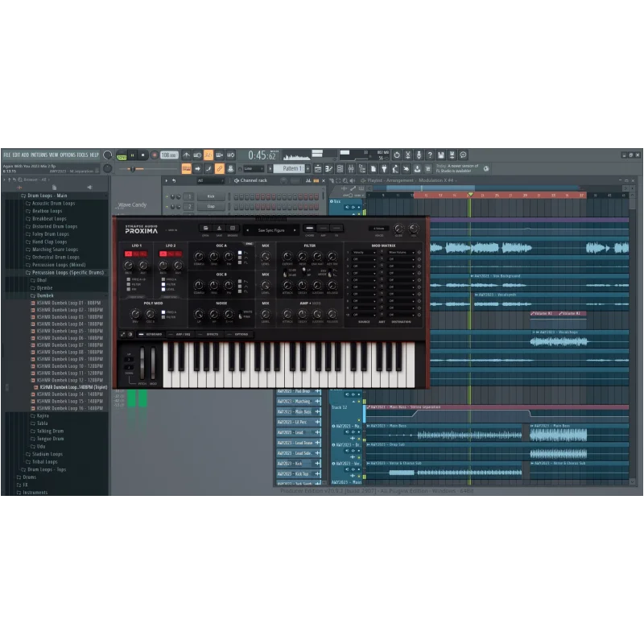Open Mod Matrix row 2 Off source dropdown

(x=364, y=259)
